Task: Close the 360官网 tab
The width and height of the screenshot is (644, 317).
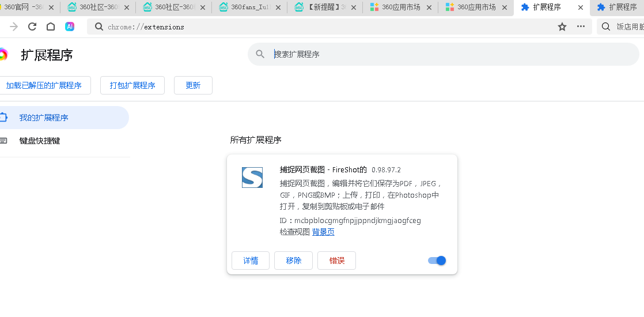Action: (x=51, y=7)
